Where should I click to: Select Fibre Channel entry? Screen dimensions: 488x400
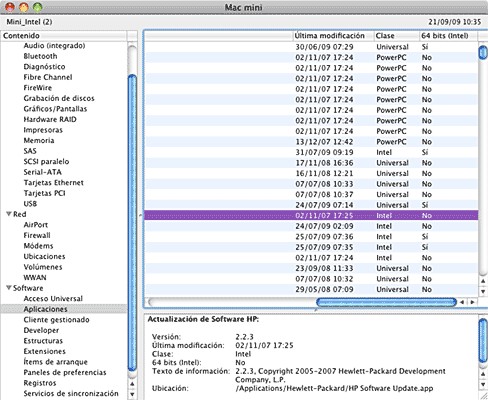coord(48,77)
